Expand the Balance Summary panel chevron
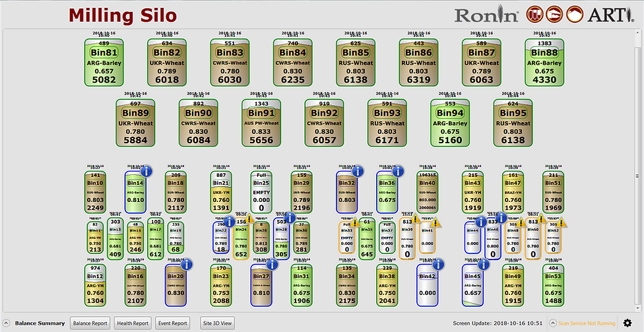Image resolution: width=644 pixels, height=332 pixels. coord(6,323)
